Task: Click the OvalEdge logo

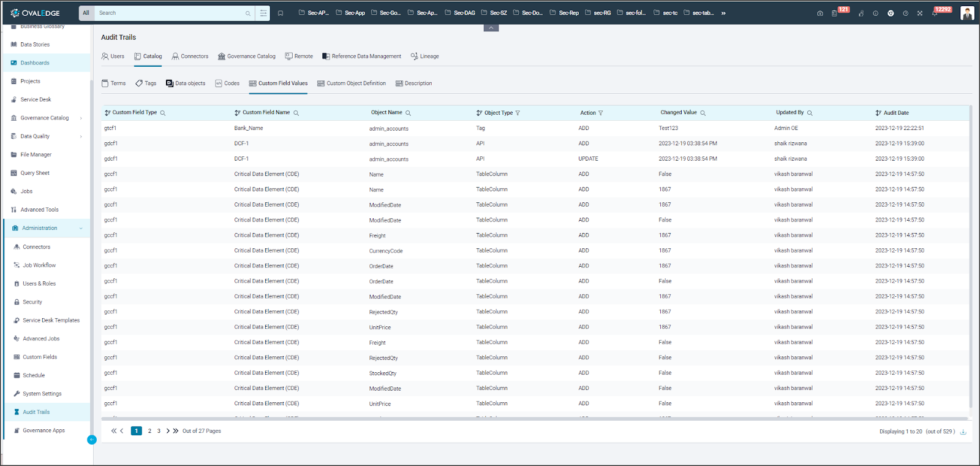Action: [34, 13]
